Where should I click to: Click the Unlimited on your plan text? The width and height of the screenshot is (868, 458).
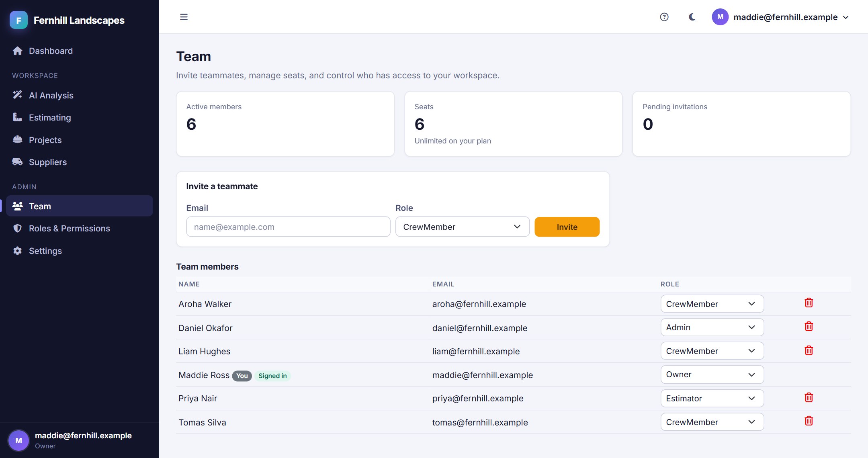point(453,141)
